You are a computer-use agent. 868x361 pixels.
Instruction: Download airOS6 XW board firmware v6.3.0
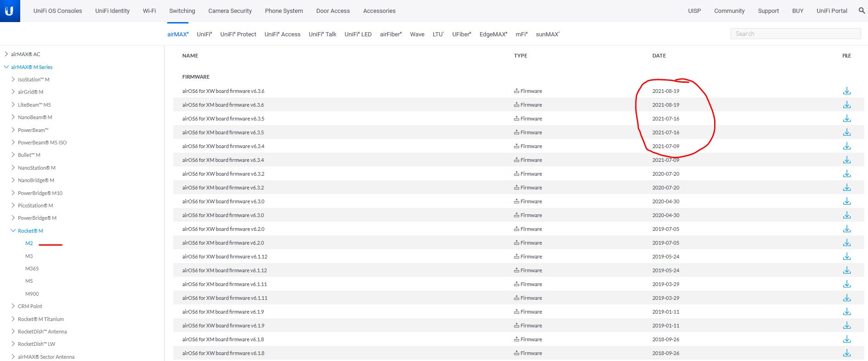pyautogui.click(x=847, y=201)
